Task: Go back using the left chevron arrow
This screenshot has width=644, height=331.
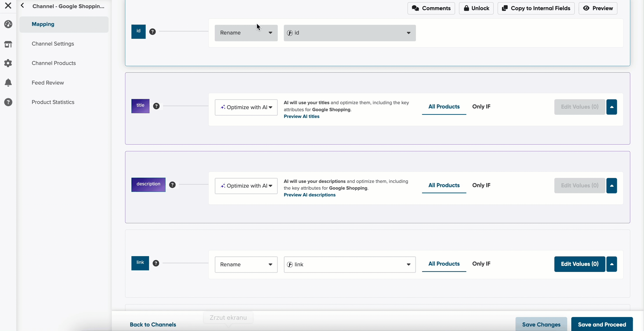Action: point(23,5)
